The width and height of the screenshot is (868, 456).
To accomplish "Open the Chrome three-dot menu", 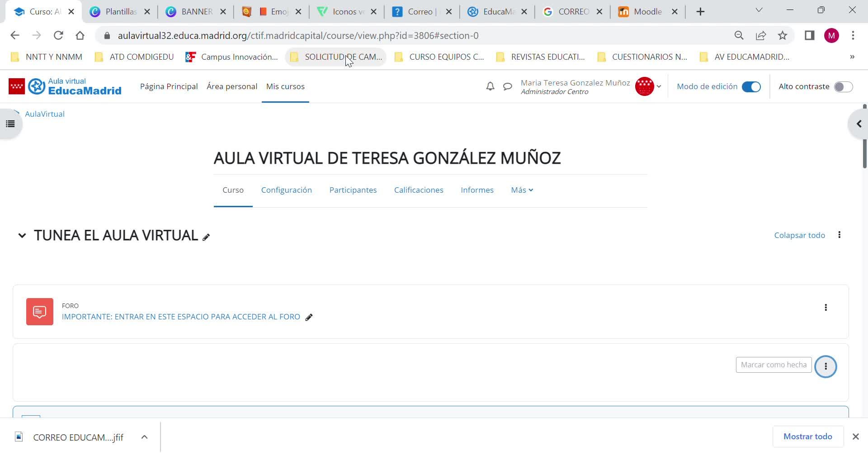I will (x=853, y=35).
